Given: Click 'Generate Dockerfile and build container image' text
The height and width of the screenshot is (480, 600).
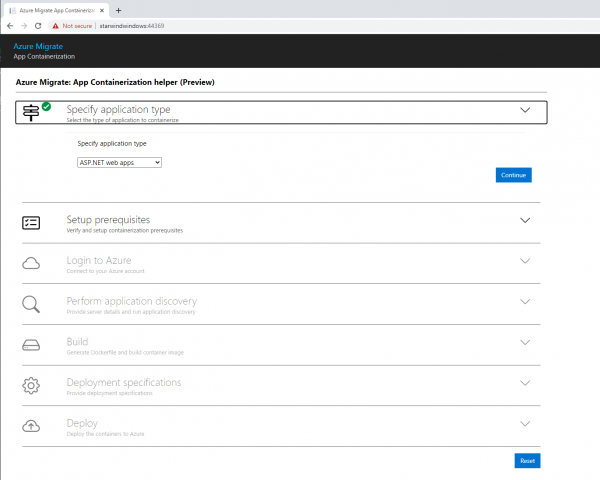Looking at the screenshot, I should pos(125,352).
